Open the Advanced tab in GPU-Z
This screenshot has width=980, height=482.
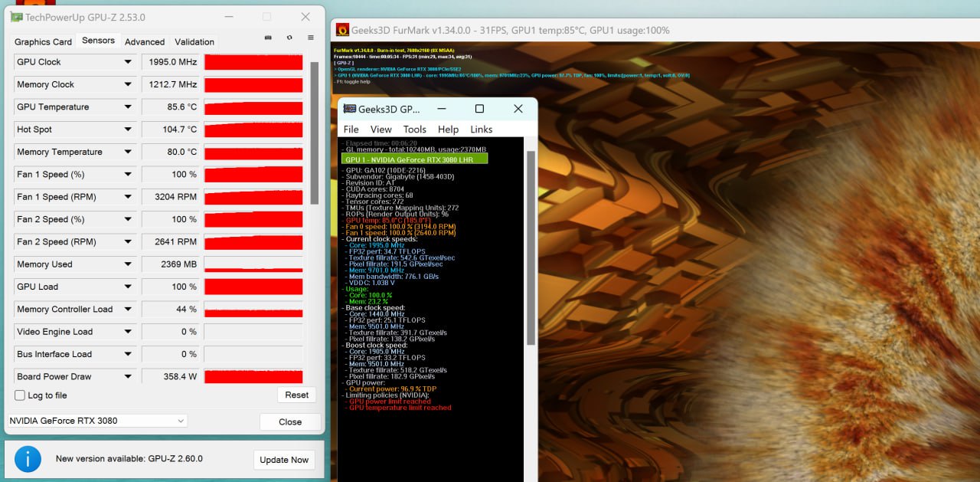click(145, 42)
